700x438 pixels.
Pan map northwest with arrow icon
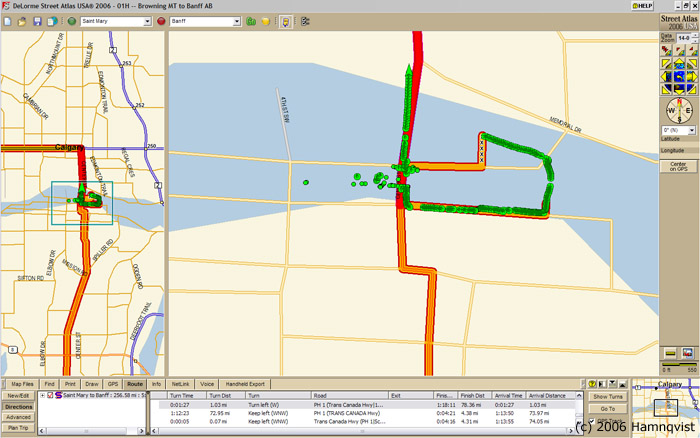click(666, 64)
